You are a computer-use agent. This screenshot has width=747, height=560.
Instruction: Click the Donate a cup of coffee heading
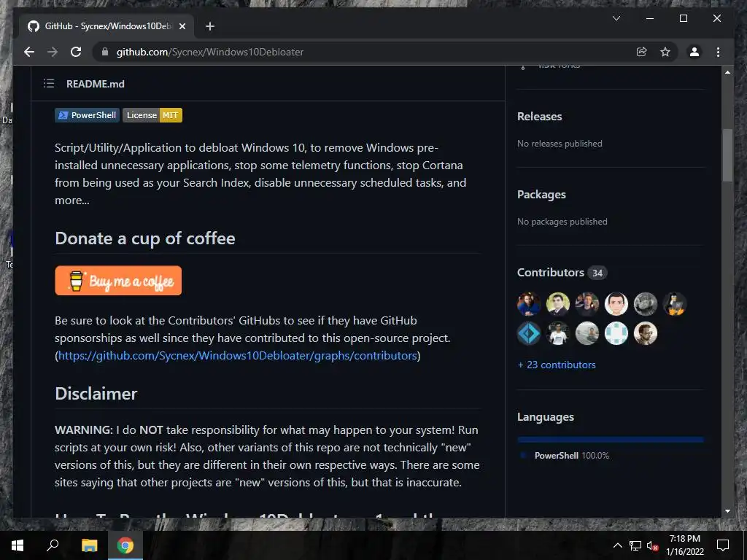tap(145, 238)
